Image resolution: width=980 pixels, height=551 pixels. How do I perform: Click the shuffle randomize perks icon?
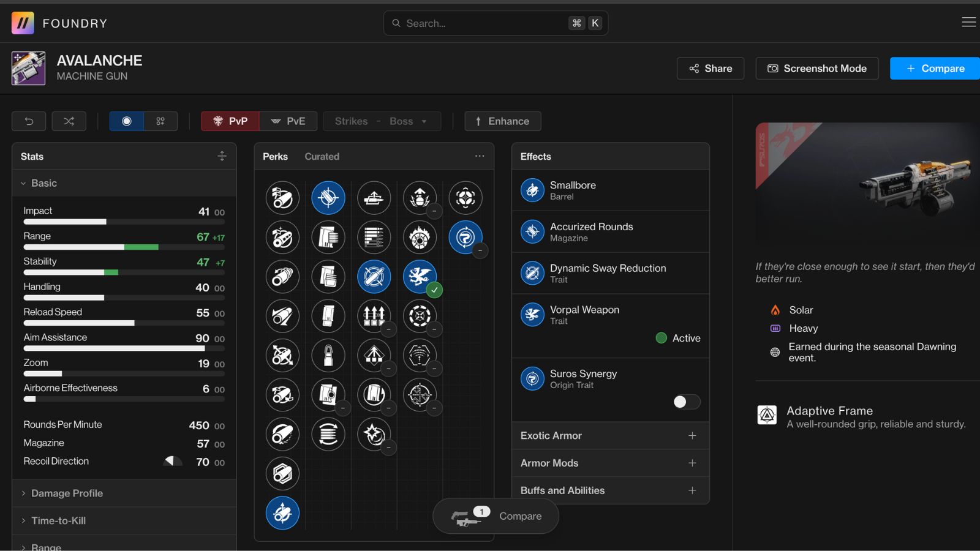pyautogui.click(x=69, y=121)
